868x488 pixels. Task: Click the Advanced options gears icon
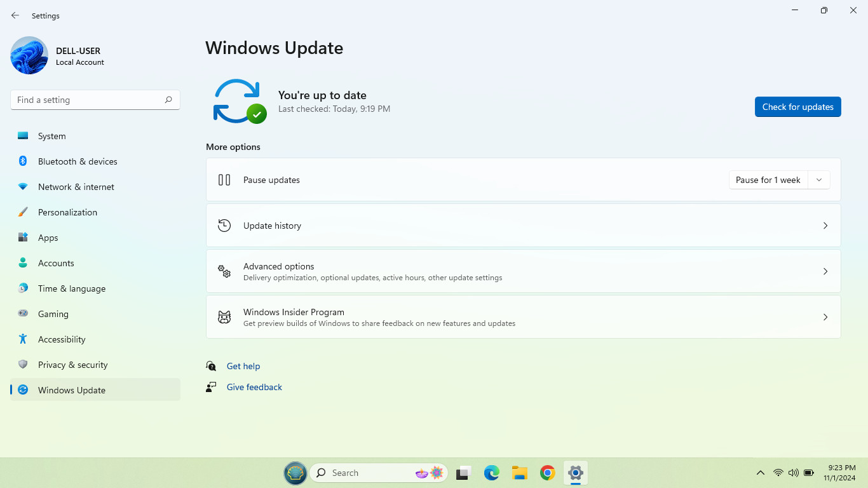224,271
